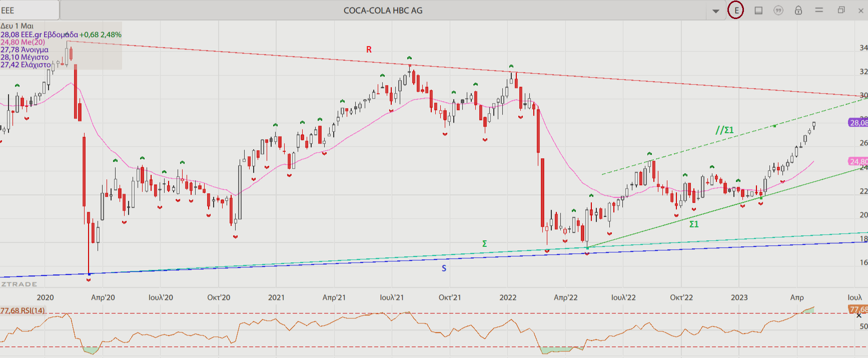Click the Απρ'21 time axis label
Viewport: 868px width, 358px height.
pyautogui.click(x=334, y=297)
